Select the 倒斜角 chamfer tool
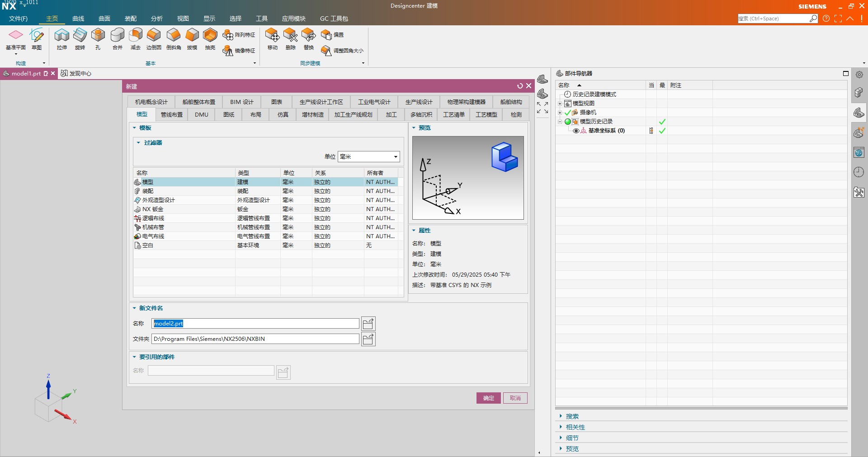 point(174,39)
